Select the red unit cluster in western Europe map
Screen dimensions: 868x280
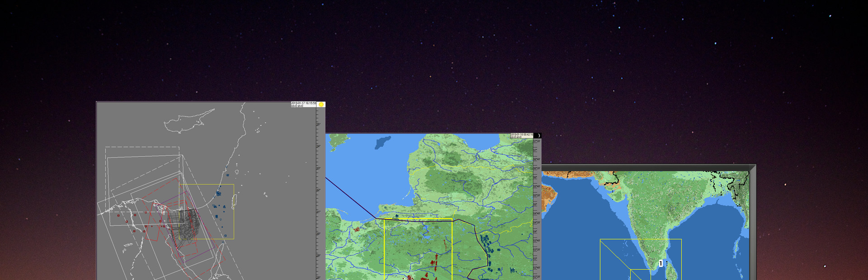357,229
